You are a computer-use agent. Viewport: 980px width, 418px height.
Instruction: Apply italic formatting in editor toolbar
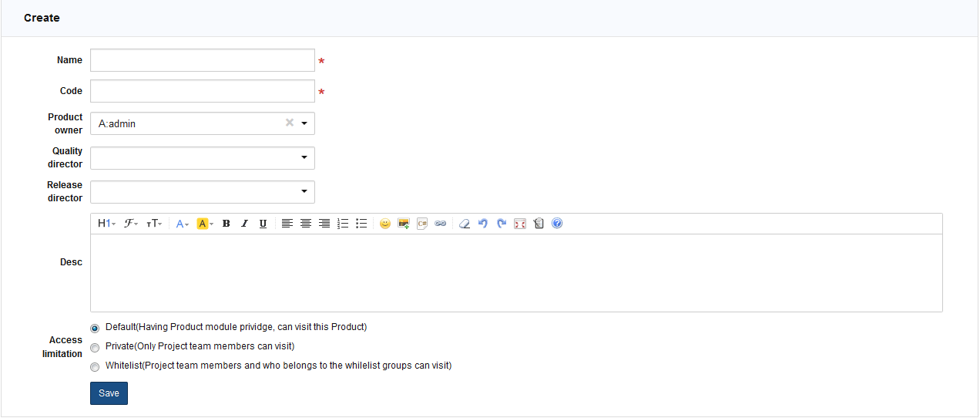point(244,224)
